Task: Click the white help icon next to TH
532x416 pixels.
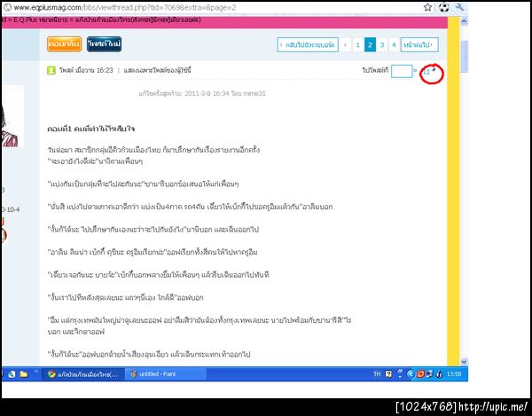Action: pyautogui.click(x=389, y=374)
